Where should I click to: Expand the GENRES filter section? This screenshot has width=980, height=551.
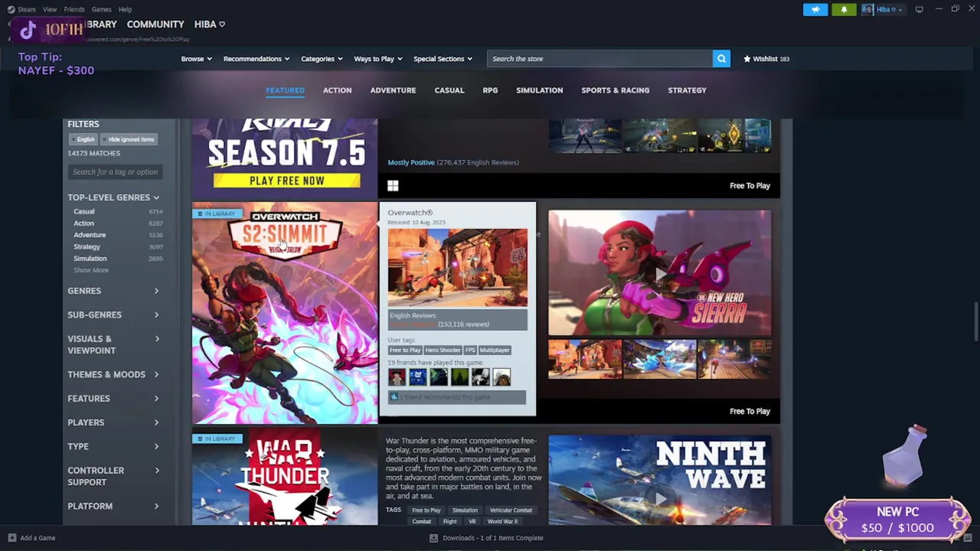click(x=113, y=291)
